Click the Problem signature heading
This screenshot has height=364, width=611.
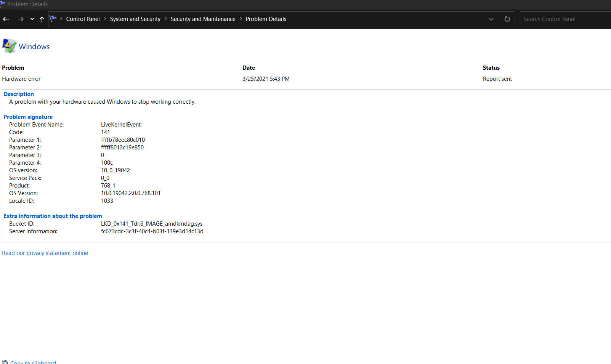tap(28, 117)
